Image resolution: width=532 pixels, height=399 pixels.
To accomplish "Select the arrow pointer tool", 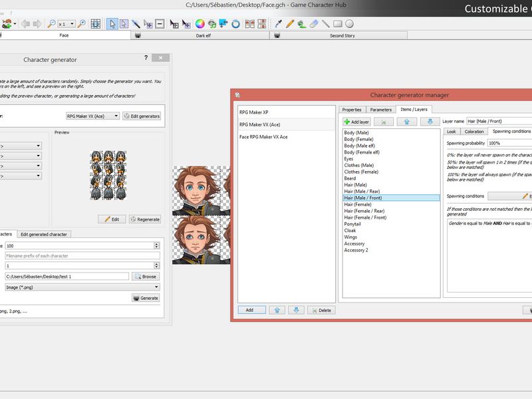I will coord(112,24).
